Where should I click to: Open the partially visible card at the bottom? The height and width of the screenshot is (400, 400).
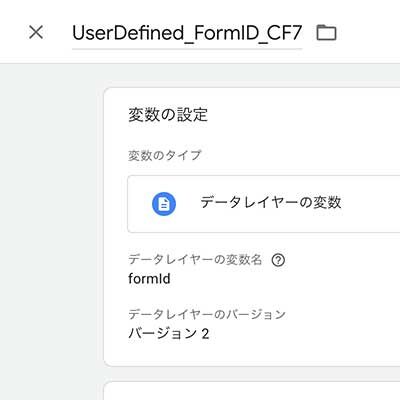pyautogui.click(x=252, y=391)
